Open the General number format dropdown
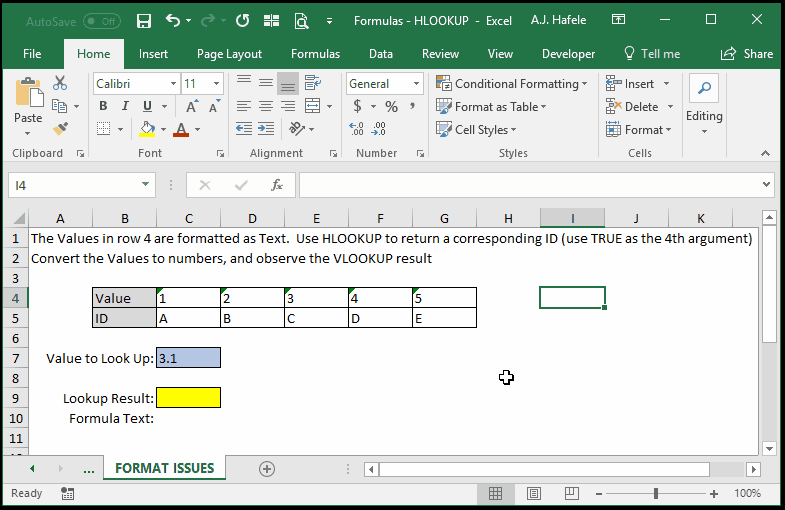Viewport: 785px width, 510px height. pyautogui.click(x=416, y=84)
